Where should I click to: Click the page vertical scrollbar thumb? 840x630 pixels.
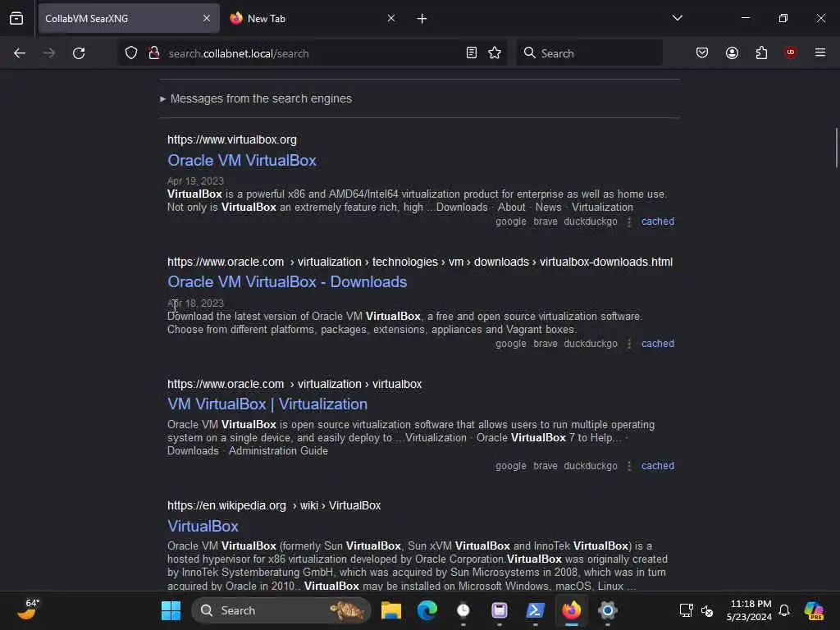836,148
